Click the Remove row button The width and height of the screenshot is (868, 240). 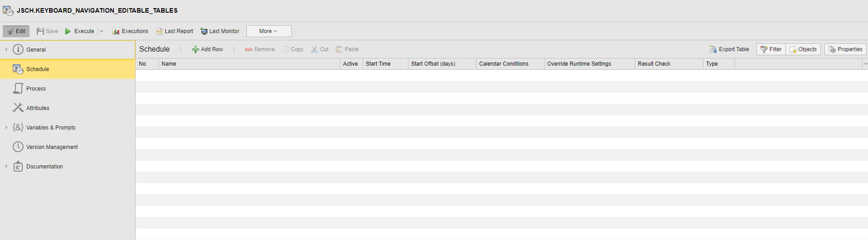(x=260, y=49)
